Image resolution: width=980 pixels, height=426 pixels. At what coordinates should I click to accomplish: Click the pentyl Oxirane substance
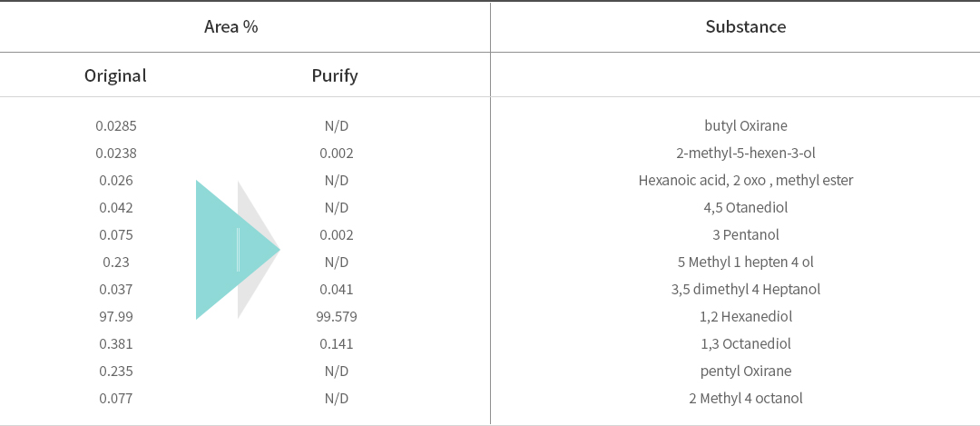pos(746,371)
